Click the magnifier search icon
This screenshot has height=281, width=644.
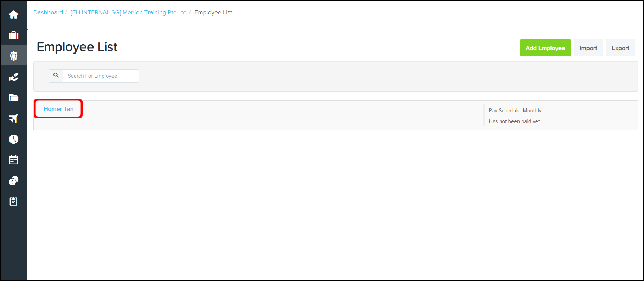(x=56, y=76)
